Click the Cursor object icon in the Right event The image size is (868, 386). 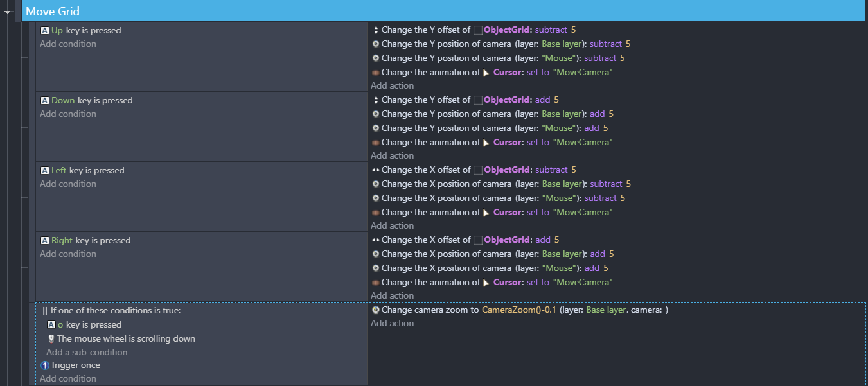pos(486,283)
